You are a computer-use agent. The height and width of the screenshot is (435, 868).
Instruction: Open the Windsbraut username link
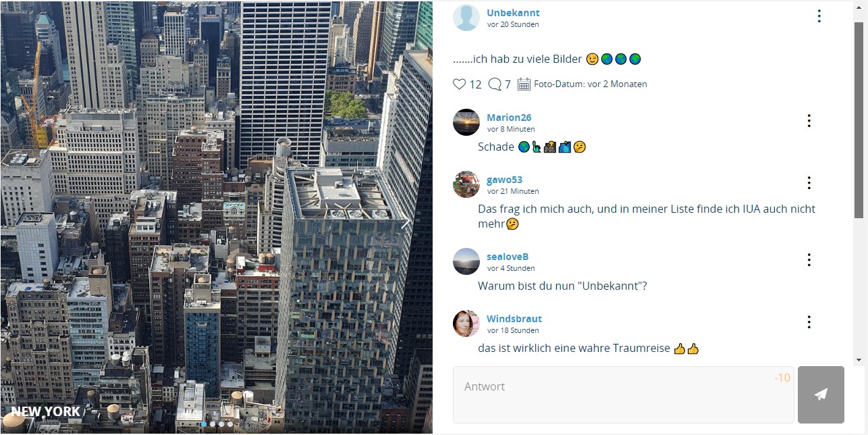(x=514, y=319)
